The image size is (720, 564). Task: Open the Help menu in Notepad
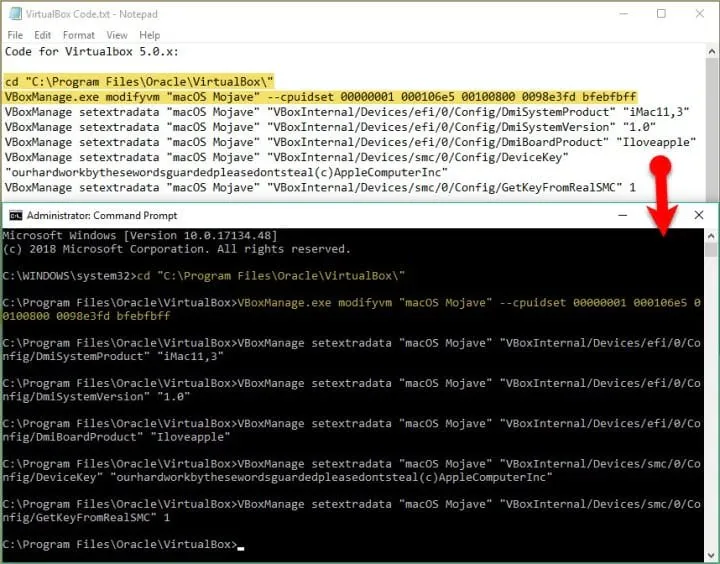coord(150,35)
